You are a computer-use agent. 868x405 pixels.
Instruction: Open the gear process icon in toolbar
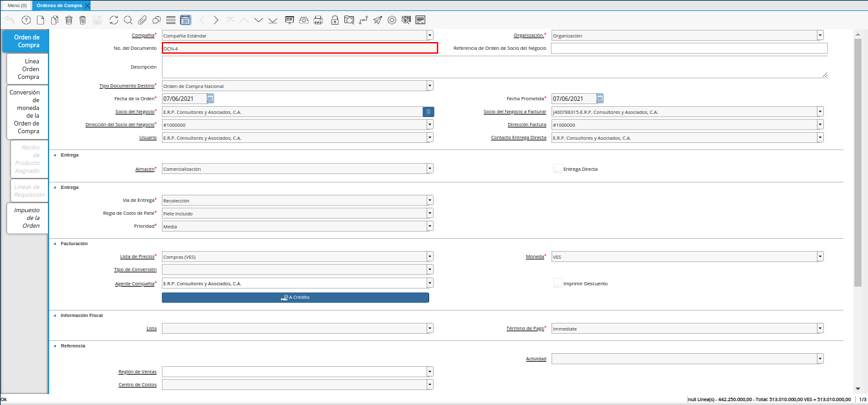[392, 20]
